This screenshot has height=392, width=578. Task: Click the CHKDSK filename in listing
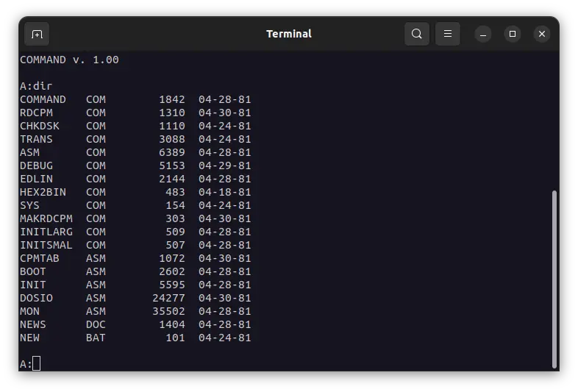tap(40, 126)
